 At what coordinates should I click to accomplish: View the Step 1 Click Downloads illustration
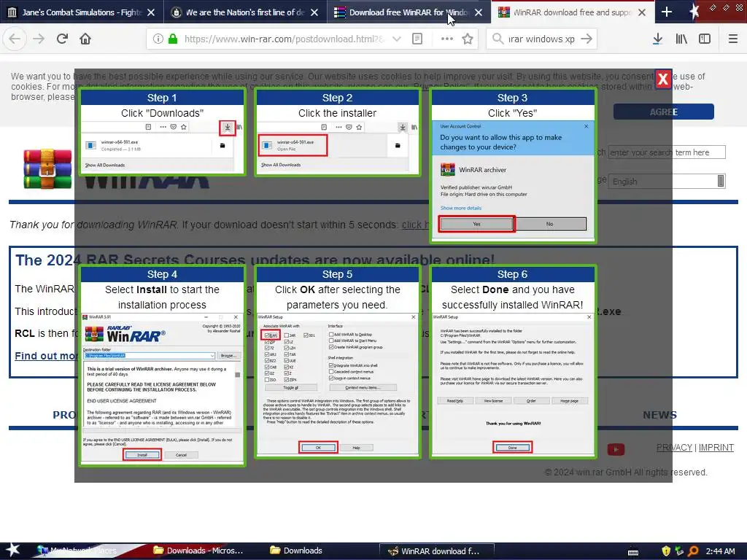click(x=162, y=132)
